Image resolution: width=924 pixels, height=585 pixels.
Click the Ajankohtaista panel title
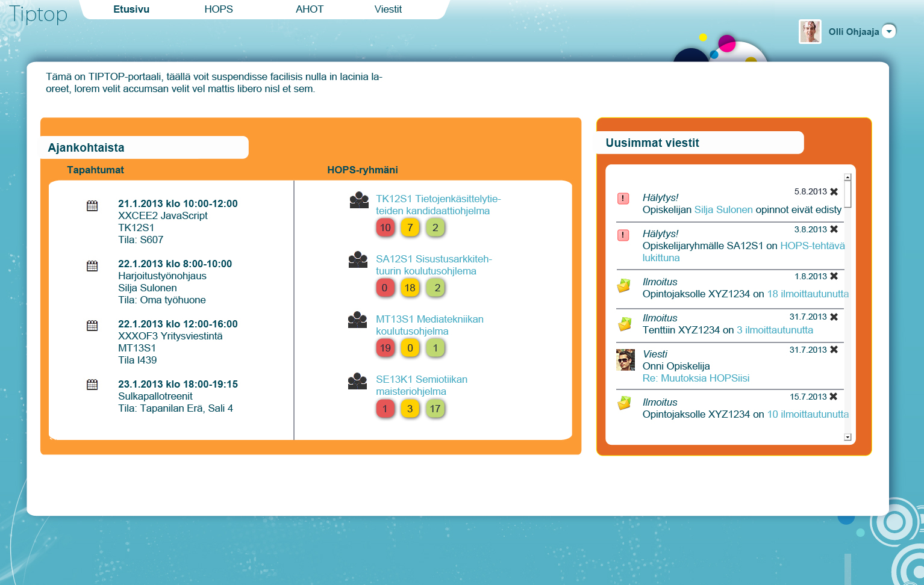86,147
